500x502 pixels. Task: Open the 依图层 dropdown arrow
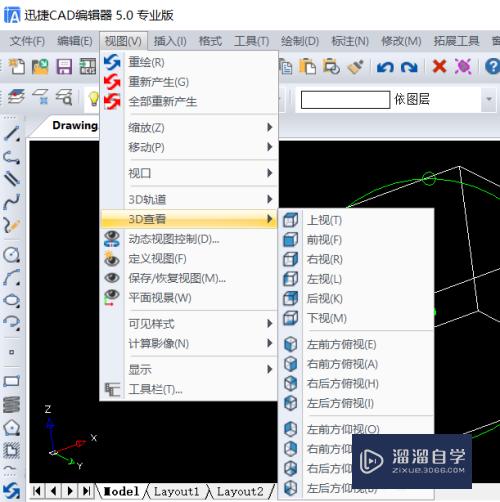(489, 99)
